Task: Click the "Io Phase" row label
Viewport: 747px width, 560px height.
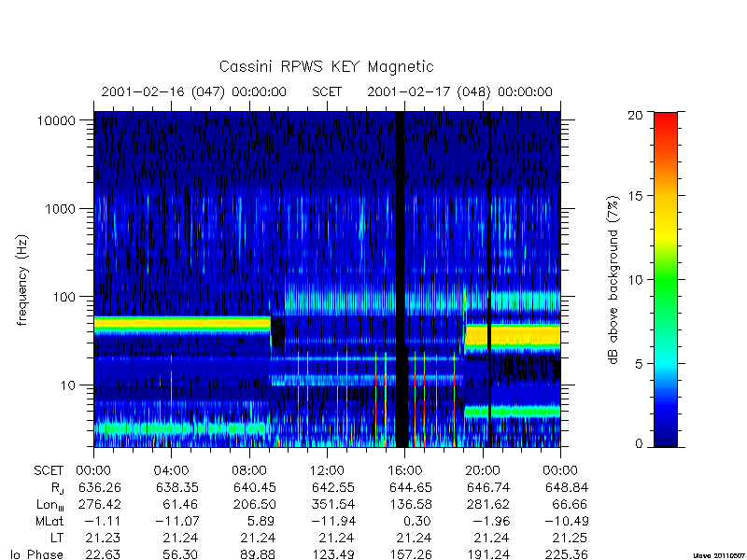Action: 37,554
